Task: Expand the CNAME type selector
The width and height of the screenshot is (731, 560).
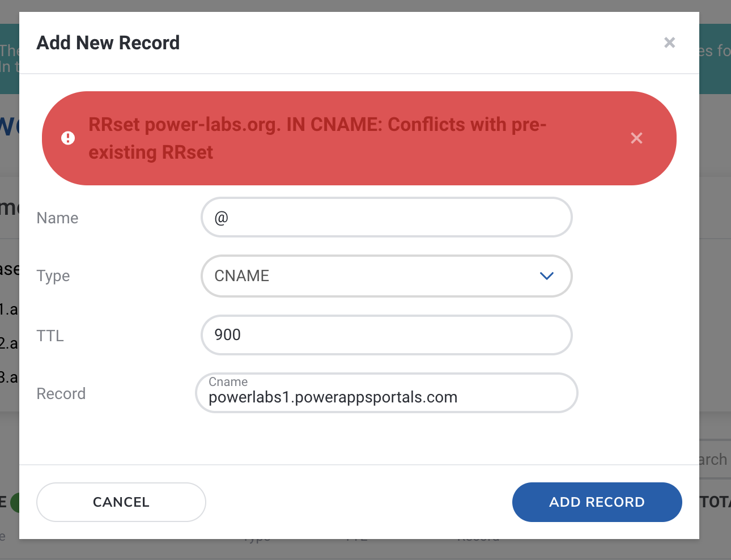Action: click(x=386, y=276)
